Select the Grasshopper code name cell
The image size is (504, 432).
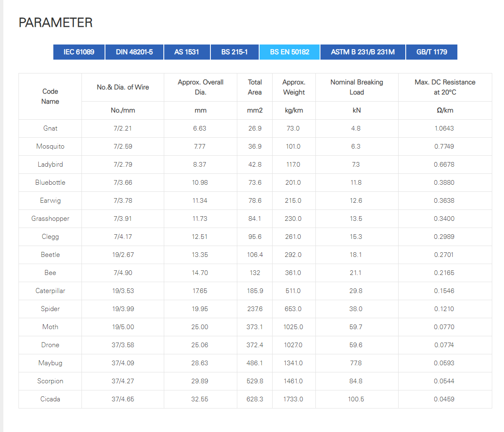50,219
